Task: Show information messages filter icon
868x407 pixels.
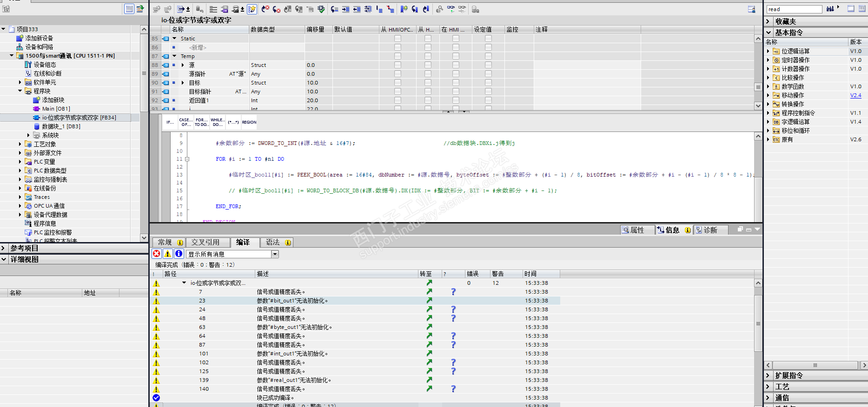Action: [179, 254]
